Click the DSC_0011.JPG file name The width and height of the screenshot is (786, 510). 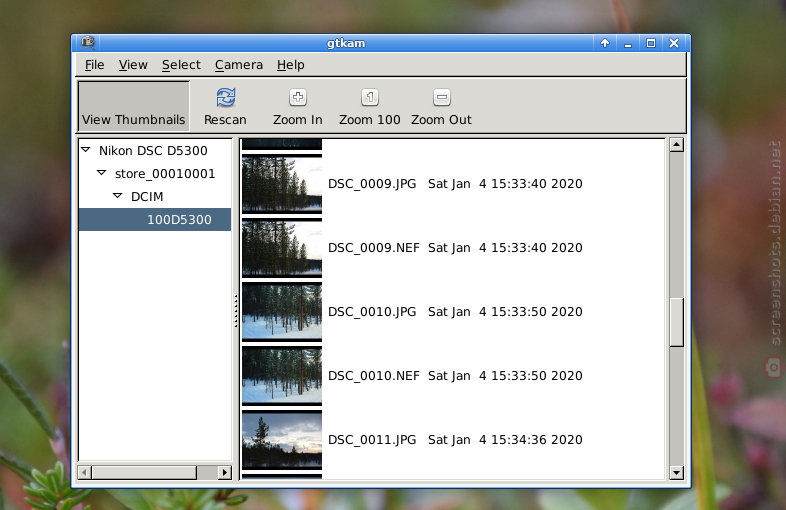click(x=372, y=440)
